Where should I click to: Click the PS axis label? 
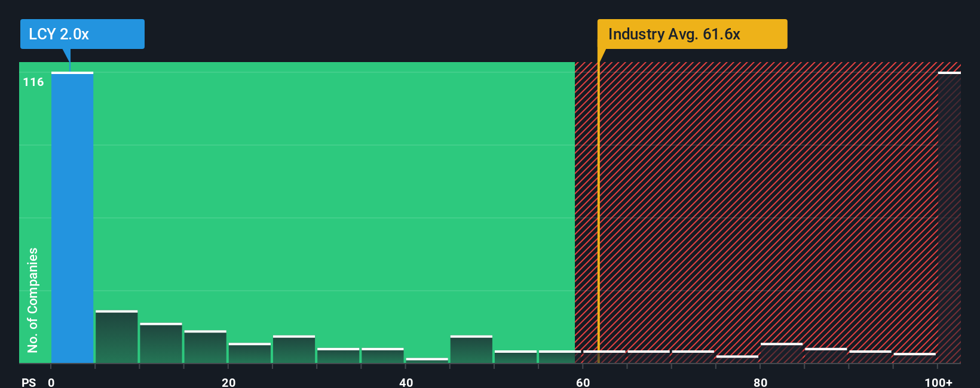click(29, 382)
